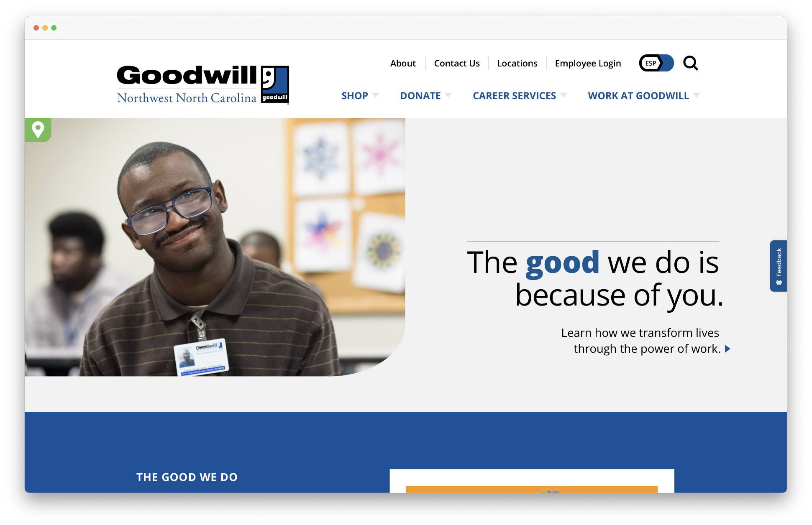Click the Locations navigation link
812x525 pixels.
[517, 63]
